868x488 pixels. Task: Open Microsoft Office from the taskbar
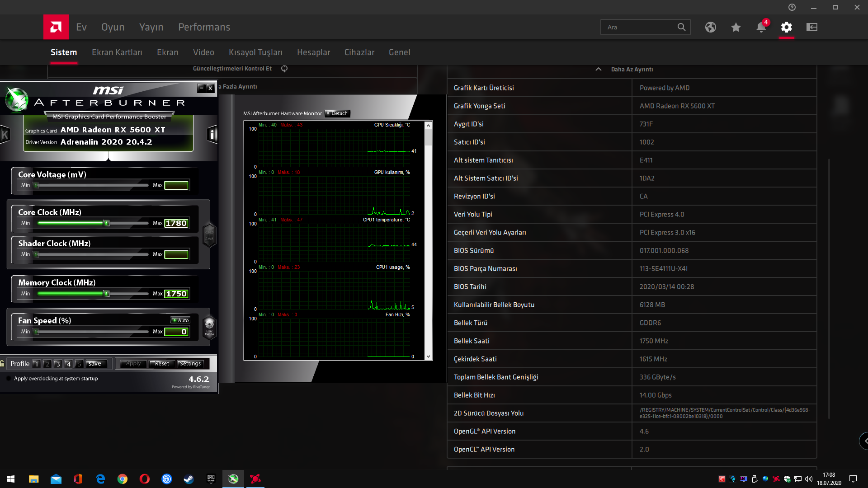coord(78,479)
